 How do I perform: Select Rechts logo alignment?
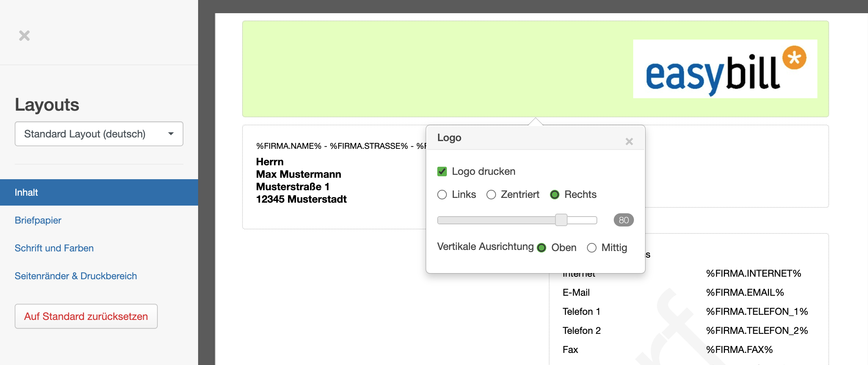pos(555,195)
